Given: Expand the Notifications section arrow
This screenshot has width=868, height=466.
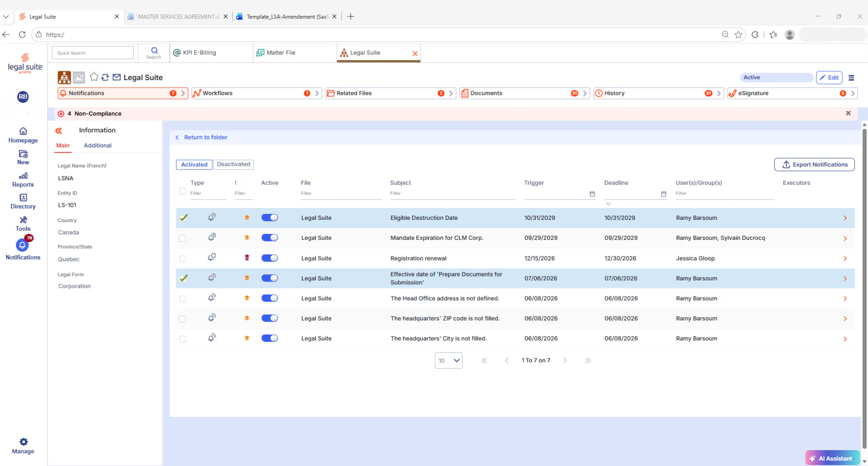Looking at the screenshot, I should [x=183, y=93].
